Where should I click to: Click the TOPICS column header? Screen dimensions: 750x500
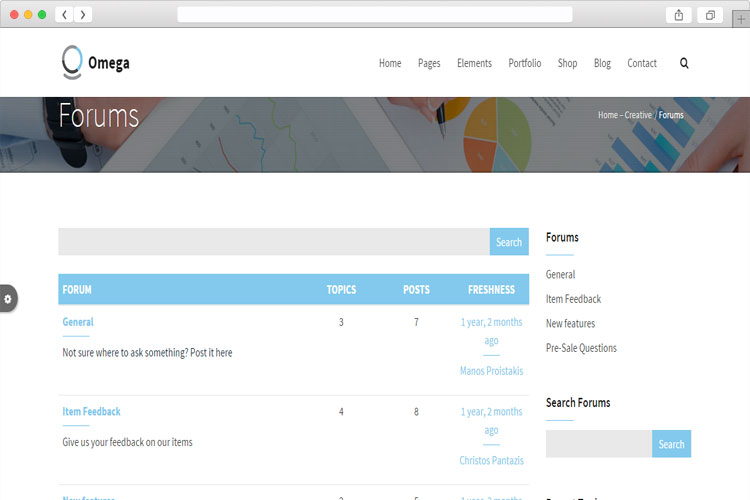(x=341, y=289)
